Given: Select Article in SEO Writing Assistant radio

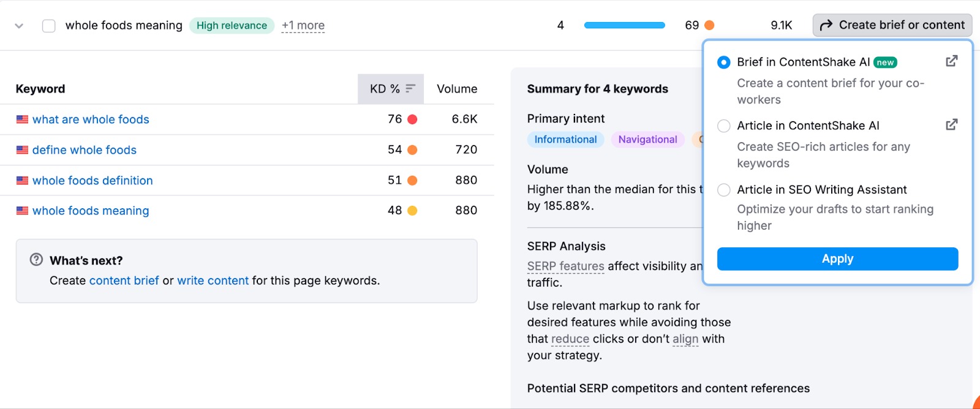Looking at the screenshot, I should [724, 190].
